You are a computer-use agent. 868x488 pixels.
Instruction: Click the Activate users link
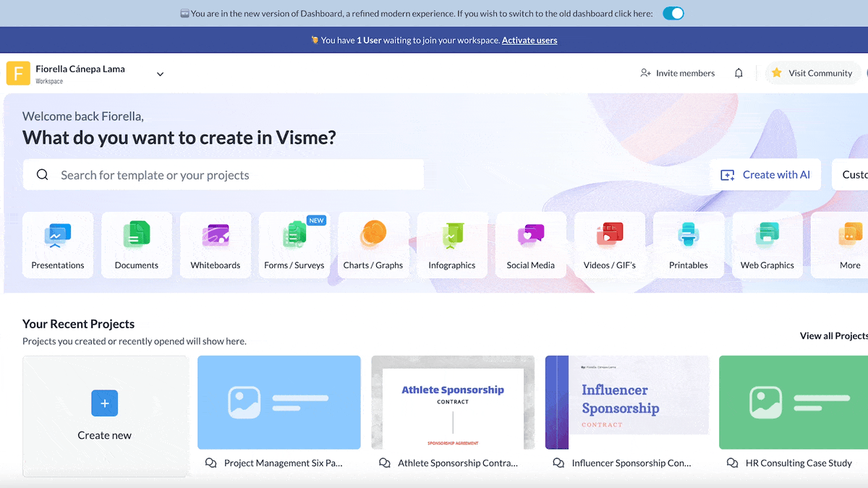coord(529,40)
